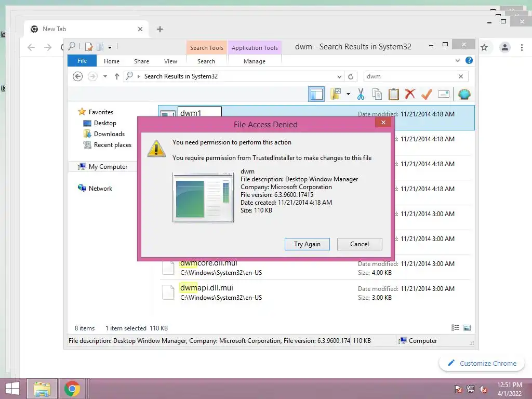
Task: Select the dwmapi.dll.mui search result
Action: 315,292
